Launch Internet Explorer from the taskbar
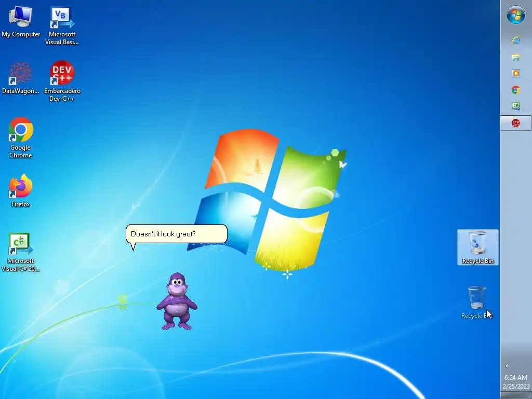This screenshot has height=399, width=532. pyautogui.click(x=516, y=40)
